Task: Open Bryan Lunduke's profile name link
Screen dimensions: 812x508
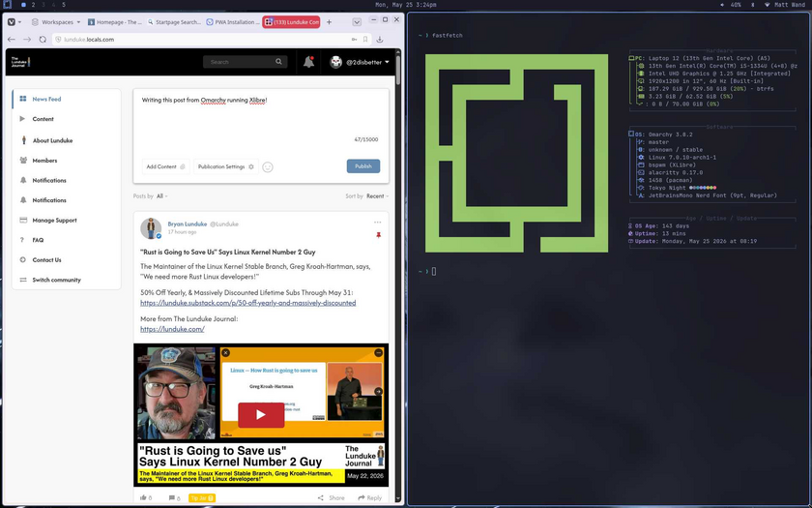Action: (188, 224)
